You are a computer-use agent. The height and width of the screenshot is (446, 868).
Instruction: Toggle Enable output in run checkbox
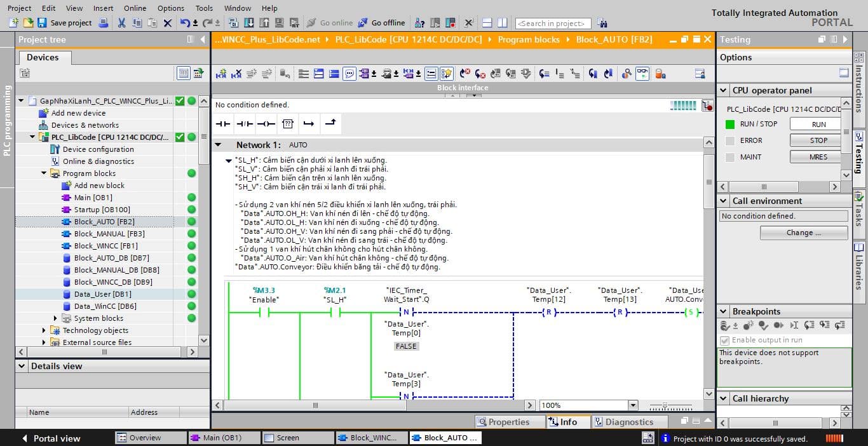[724, 340]
